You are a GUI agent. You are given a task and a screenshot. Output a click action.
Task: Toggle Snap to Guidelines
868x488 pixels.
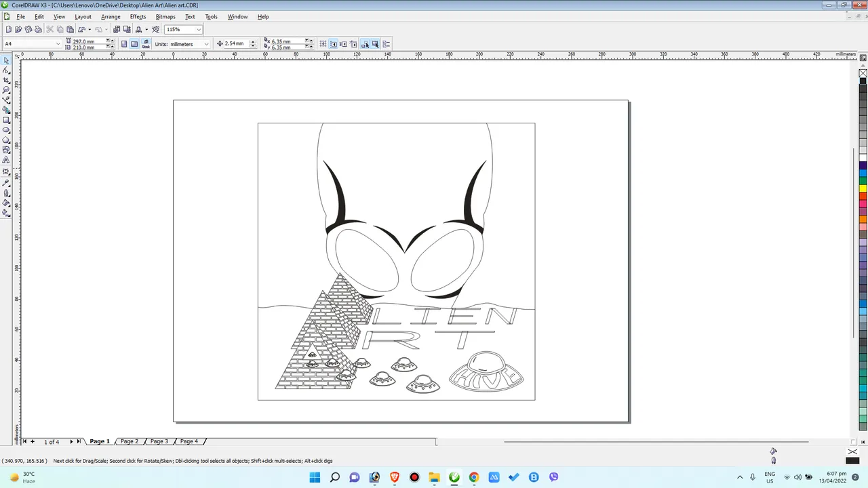pos(333,44)
